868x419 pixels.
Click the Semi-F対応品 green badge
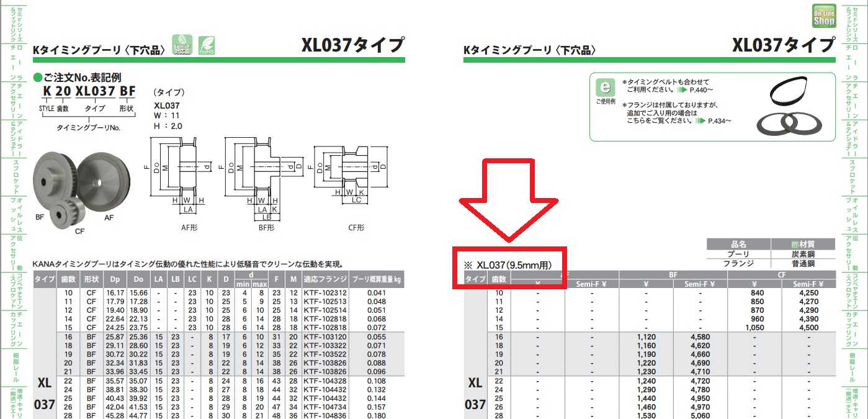coord(181,46)
